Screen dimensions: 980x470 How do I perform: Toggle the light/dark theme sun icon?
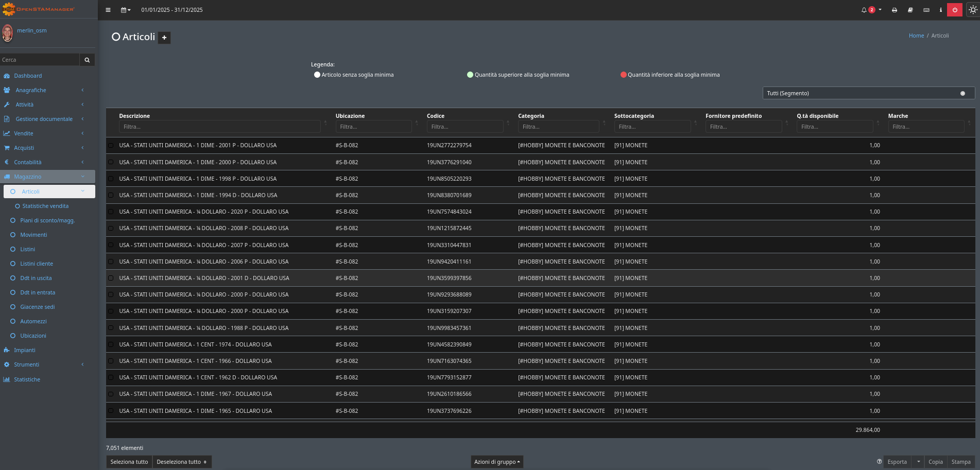tap(972, 10)
